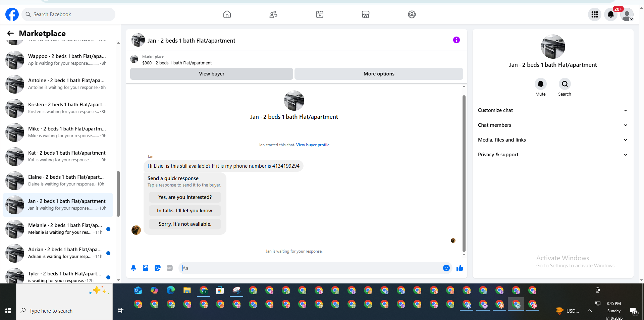Open Antoine conversation in the list
The width and height of the screenshot is (644, 320).
pos(58,84)
